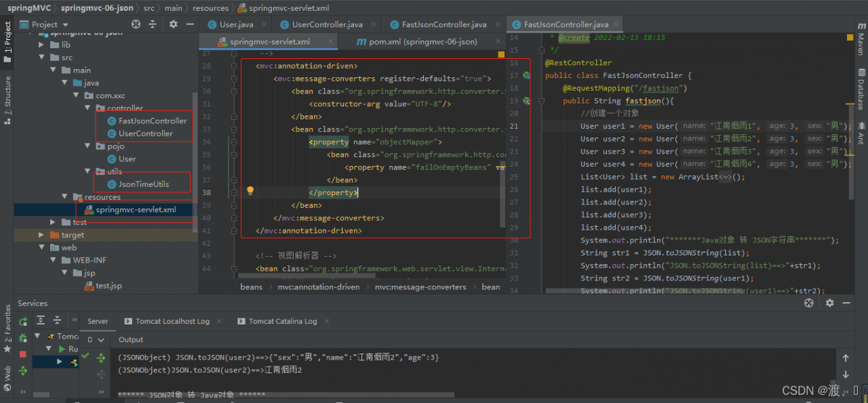The height and width of the screenshot is (403, 868).
Task: Click the yellow intention lightbulb icon
Action: point(250,192)
